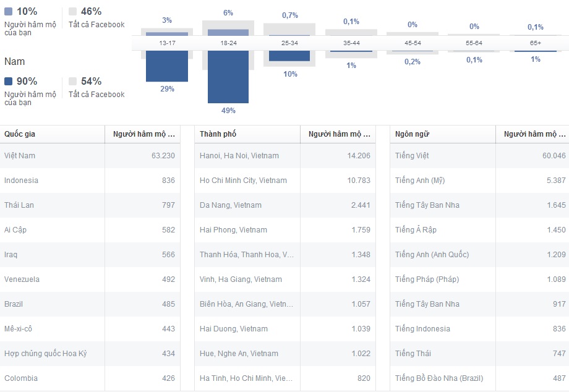The image size is (569, 392).
Task: Sort by the Quốc gia column header
Action: click(20, 134)
